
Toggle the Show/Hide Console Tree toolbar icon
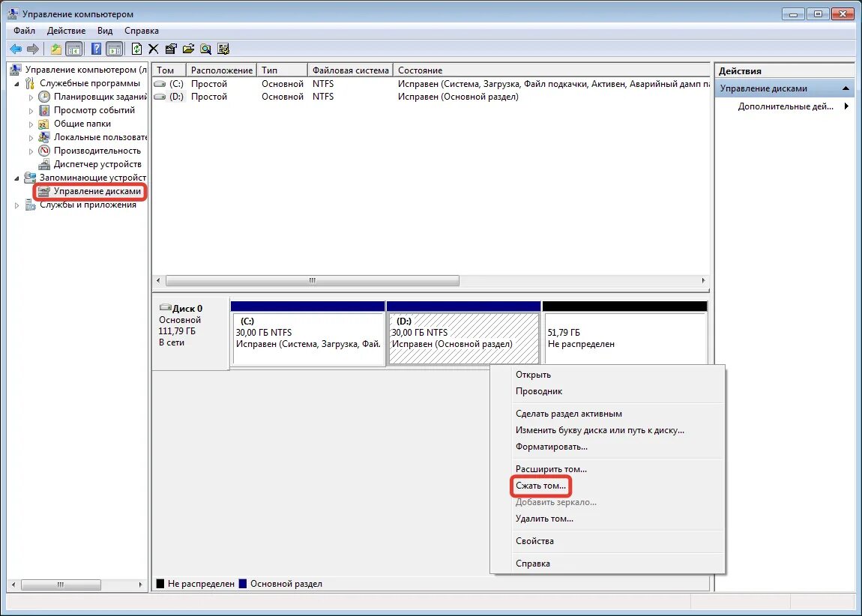point(73,49)
